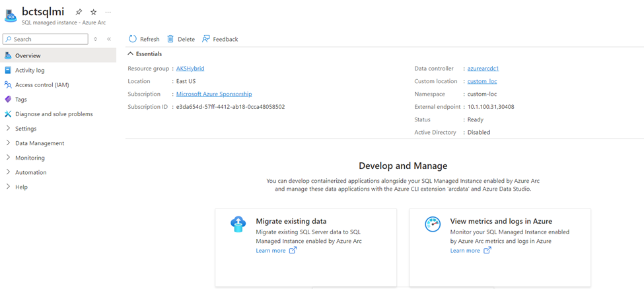
Task: Open the more options ellipsis
Action: [108, 12]
